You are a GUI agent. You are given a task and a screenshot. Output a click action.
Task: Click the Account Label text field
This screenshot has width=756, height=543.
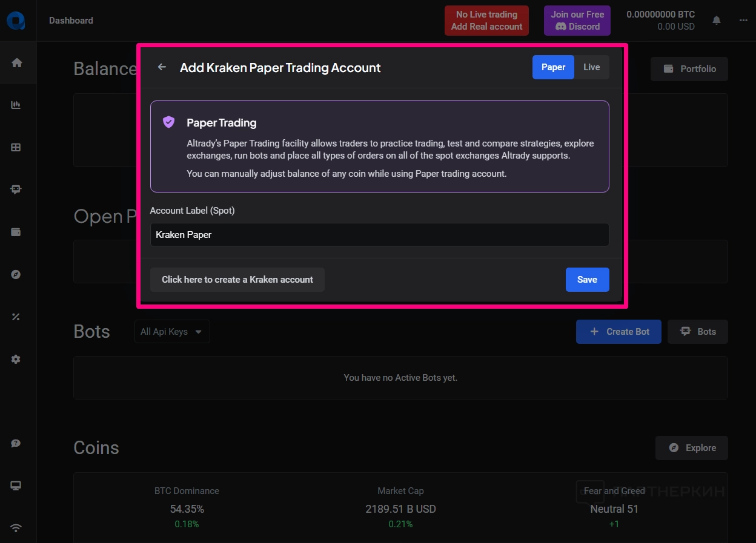coord(379,235)
